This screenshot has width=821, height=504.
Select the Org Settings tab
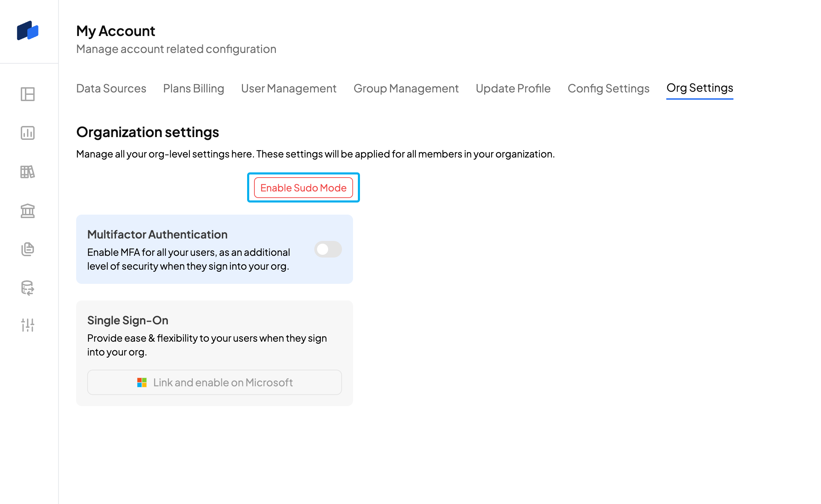pos(700,88)
